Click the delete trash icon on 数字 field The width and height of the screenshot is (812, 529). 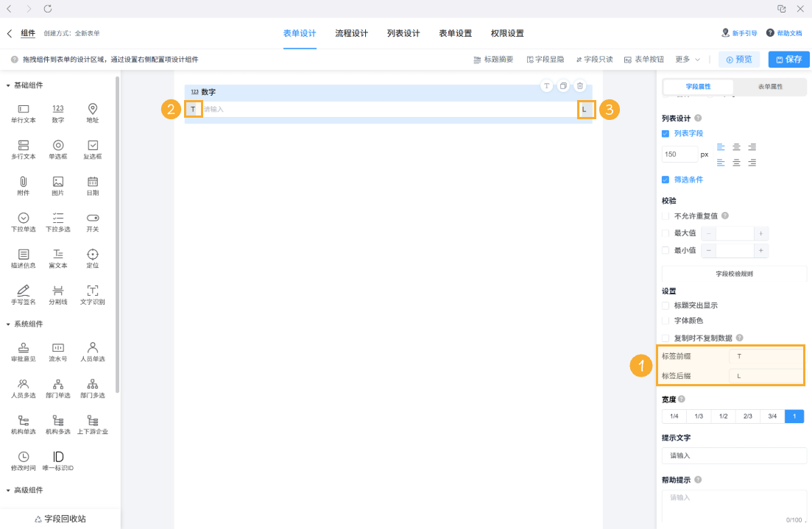pos(580,86)
